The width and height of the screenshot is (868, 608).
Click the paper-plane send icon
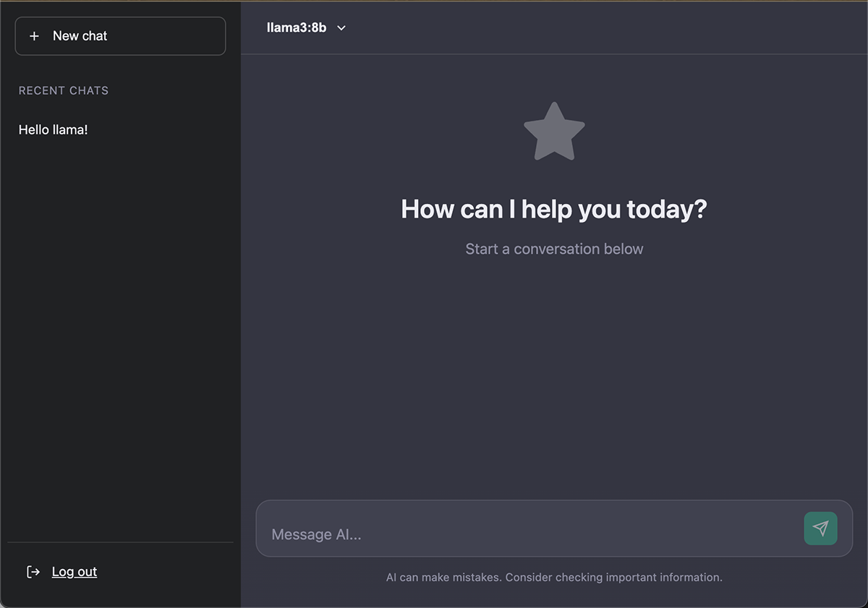click(820, 528)
